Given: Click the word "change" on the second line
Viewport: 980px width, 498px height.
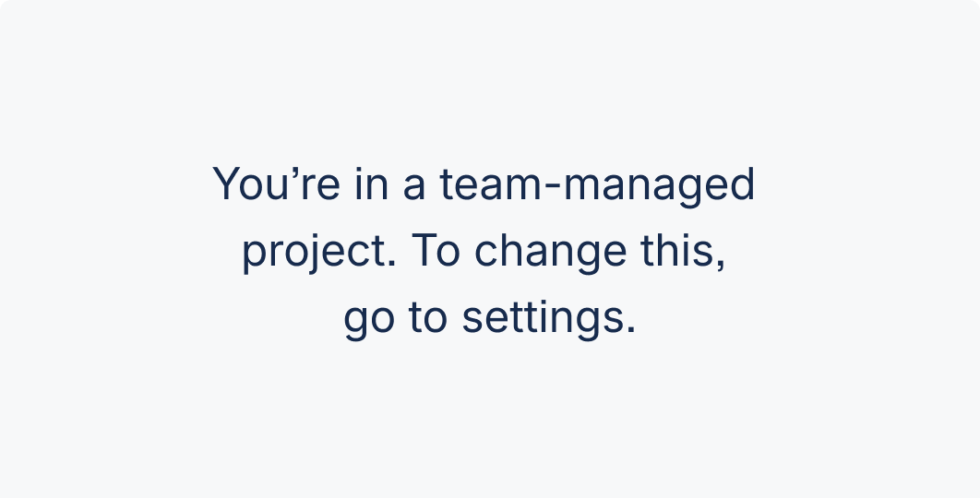Looking at the screenshot, I should tap(550, 252).
